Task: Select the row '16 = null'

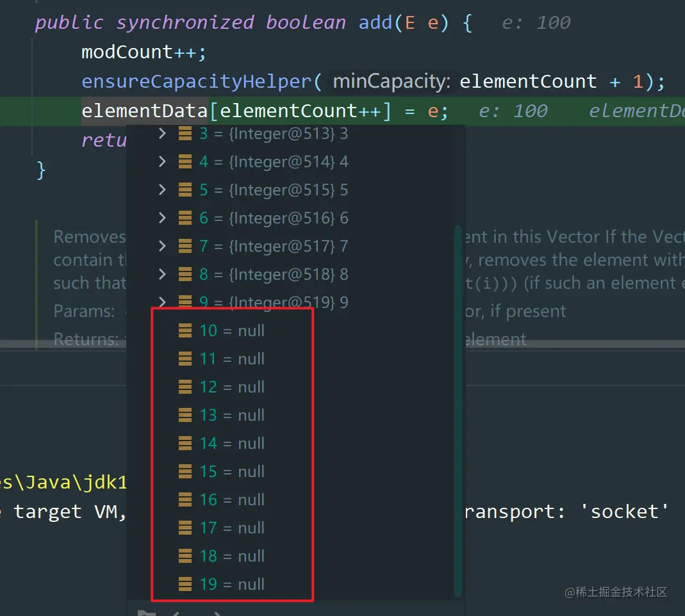Action: pyautogui.click(x=290, y=499)
